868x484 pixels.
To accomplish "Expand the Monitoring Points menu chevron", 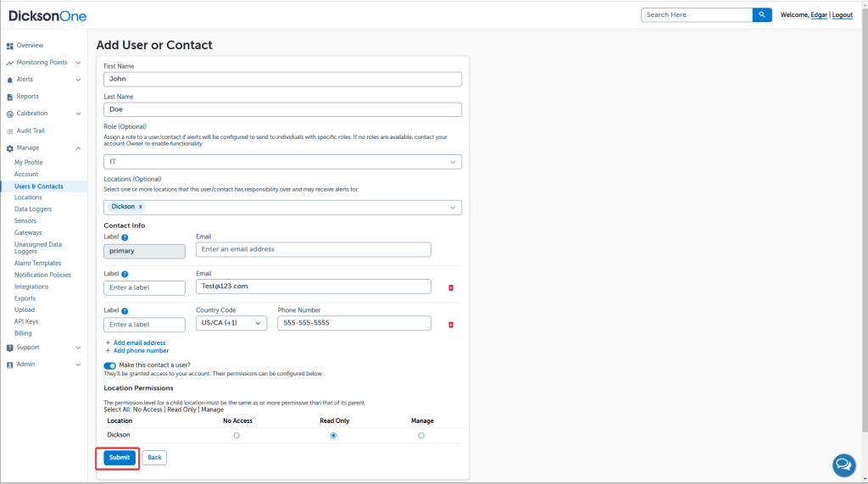I will tap(78, 63).
